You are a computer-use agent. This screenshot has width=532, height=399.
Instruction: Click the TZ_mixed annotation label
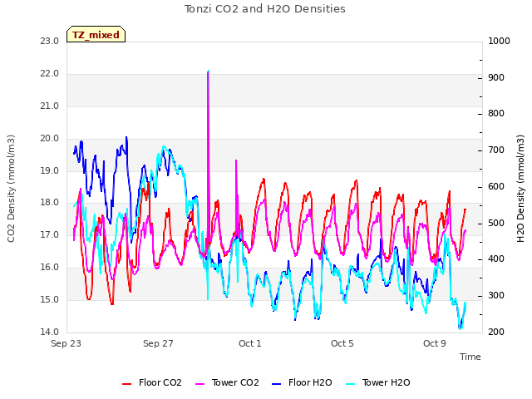pos(96,35)
